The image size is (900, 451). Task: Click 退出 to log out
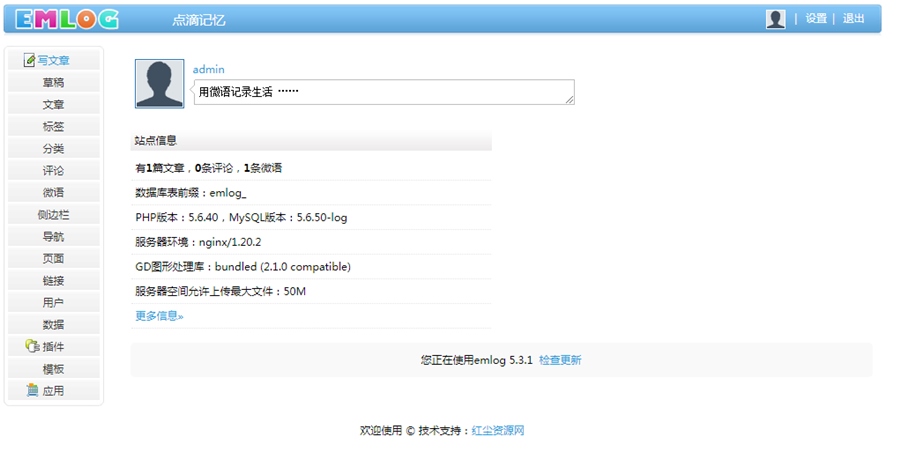coord(853,18)
